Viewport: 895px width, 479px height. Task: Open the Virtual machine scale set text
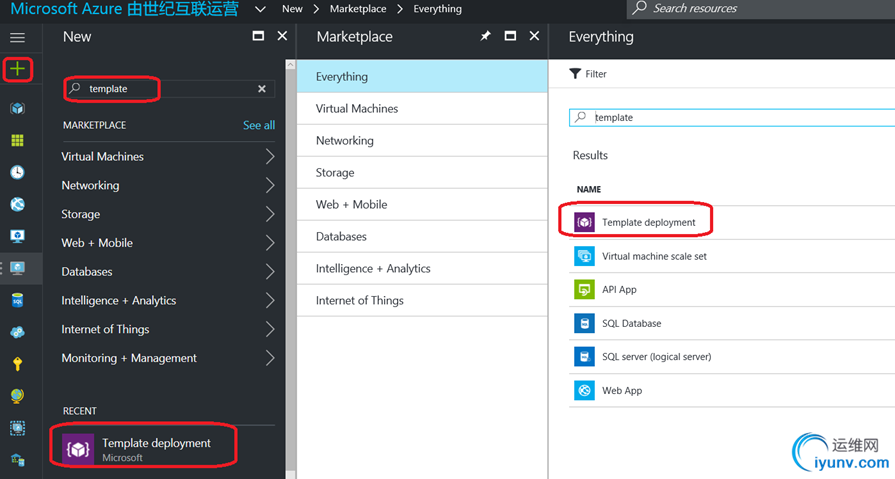pyautogui.click(x=654, y=256)
